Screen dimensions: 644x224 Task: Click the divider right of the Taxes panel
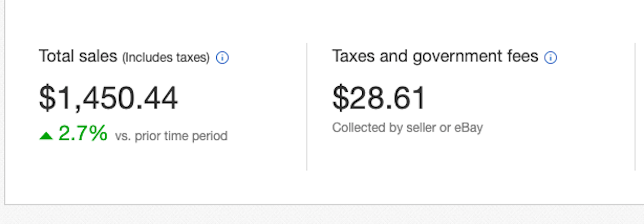click(x=635, y=107)
